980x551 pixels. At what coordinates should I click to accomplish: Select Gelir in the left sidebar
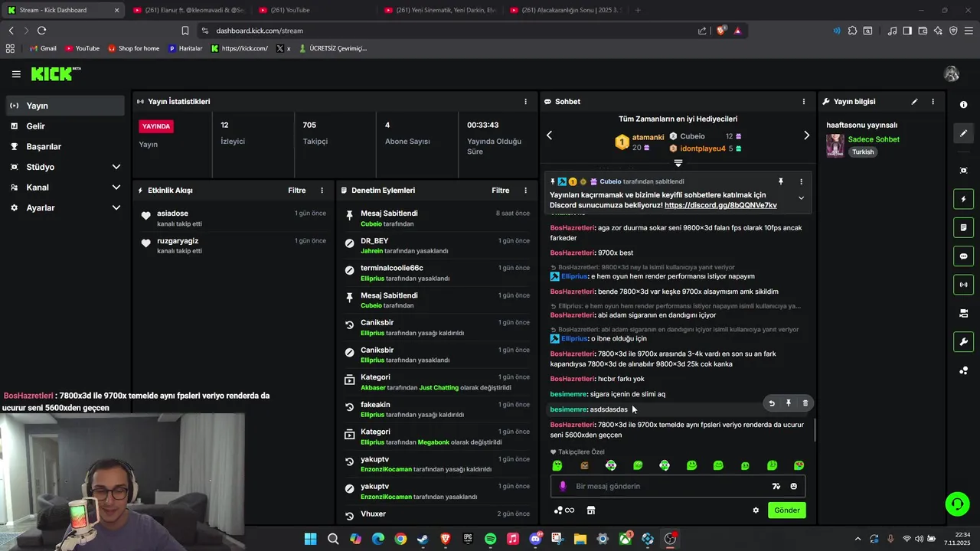(64, 126)
